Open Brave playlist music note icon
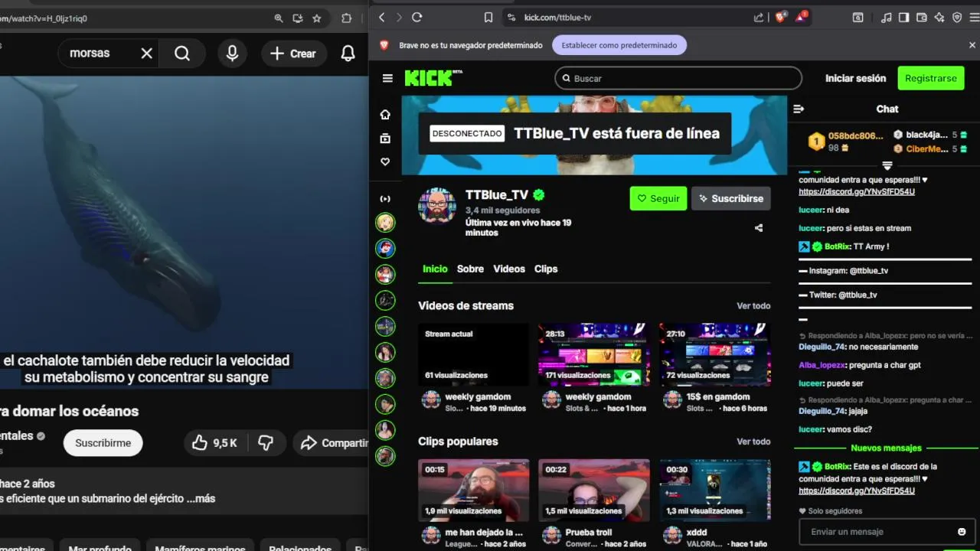The image size is (980, 551). pyautogui.click(x=887, y=17)
